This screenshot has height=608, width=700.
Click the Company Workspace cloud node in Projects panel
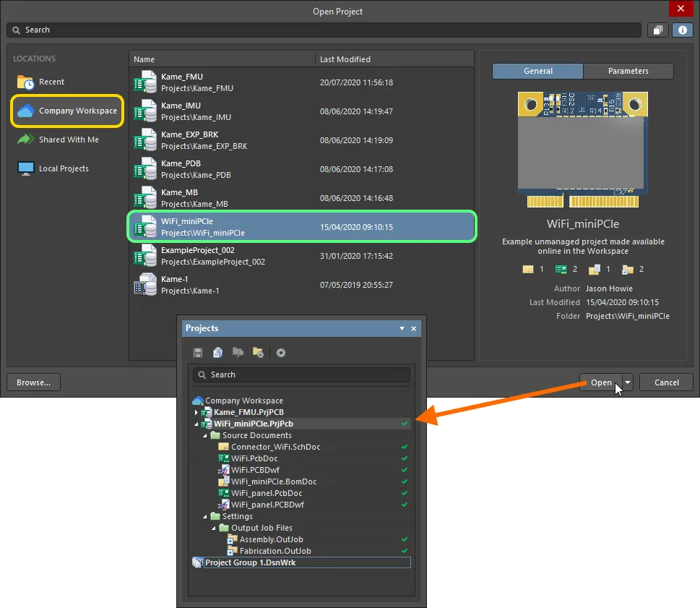pos(198,401)
